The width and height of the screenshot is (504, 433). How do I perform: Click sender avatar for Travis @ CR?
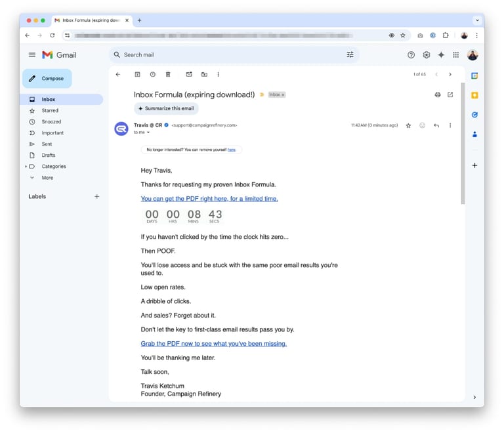tap(121, 129)
